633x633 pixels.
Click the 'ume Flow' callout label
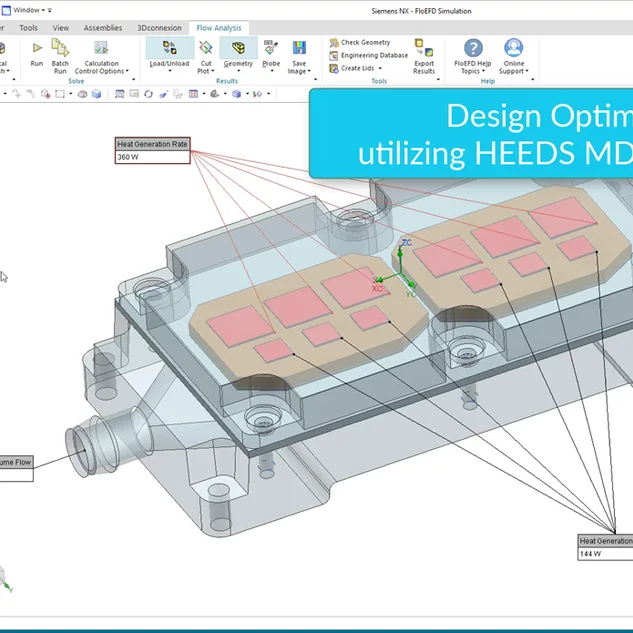pos(15,462)
